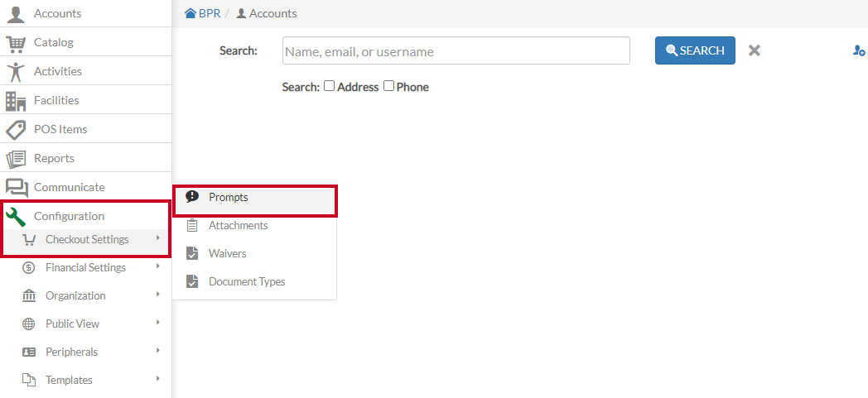Click the BPR home icon in breadcrumb
Image resolution: width=868 pixels, height=398 pixels.
(190, 13)
